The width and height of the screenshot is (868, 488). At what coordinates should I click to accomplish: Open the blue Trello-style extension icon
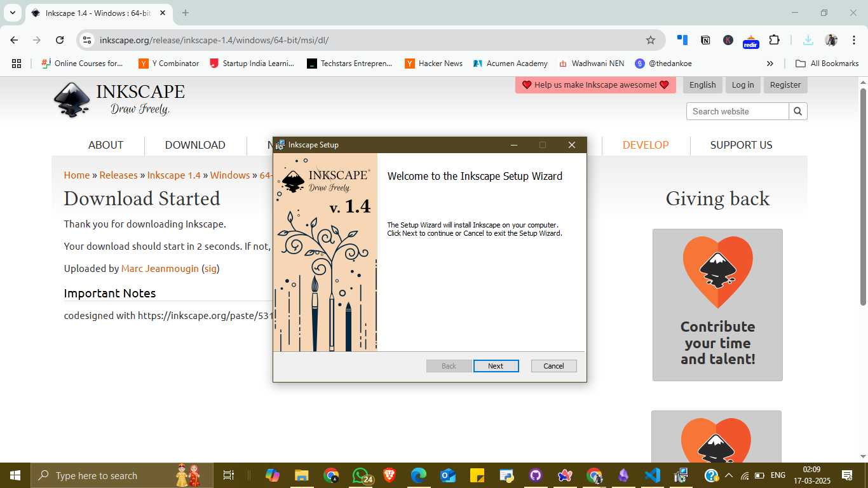[682, 40]
